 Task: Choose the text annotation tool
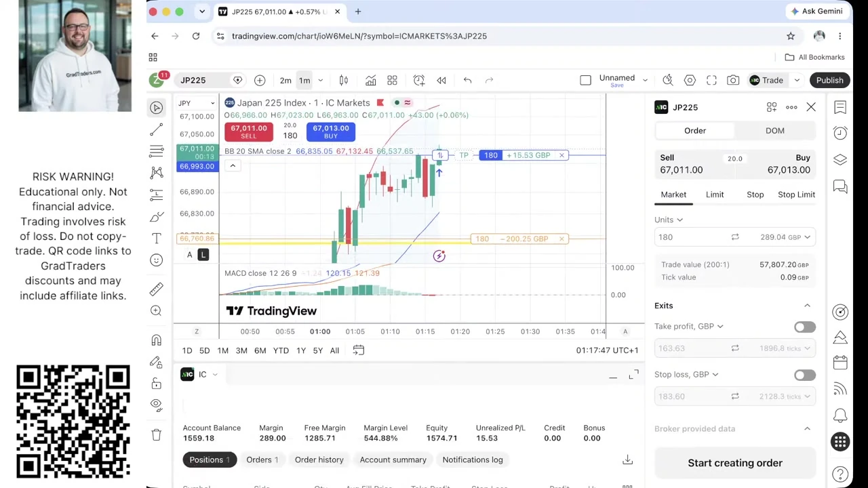tap(157, 239)
